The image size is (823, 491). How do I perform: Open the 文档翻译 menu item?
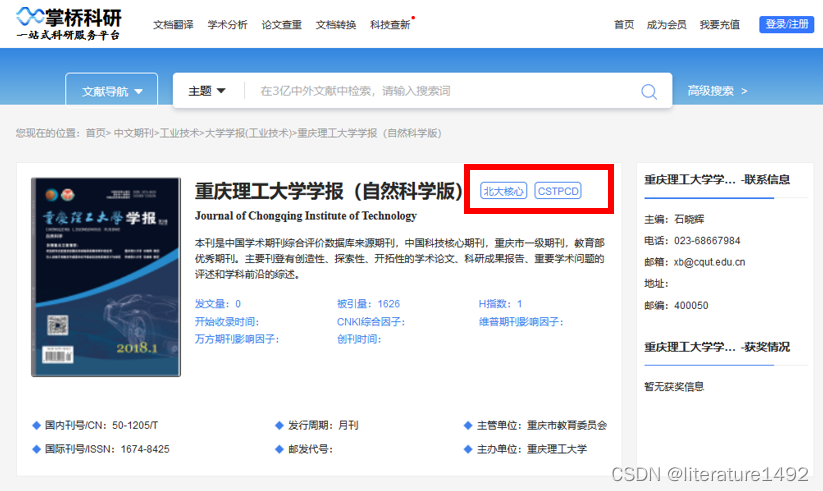(173, 25)
